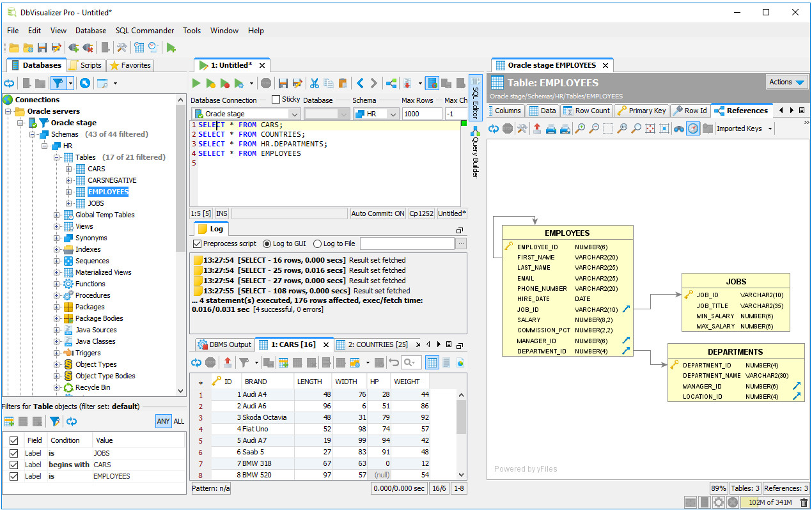This screenshot has width=812, height=510.
Task: Refresh the References graph with the reload icon
Action: tap(493, 128)
